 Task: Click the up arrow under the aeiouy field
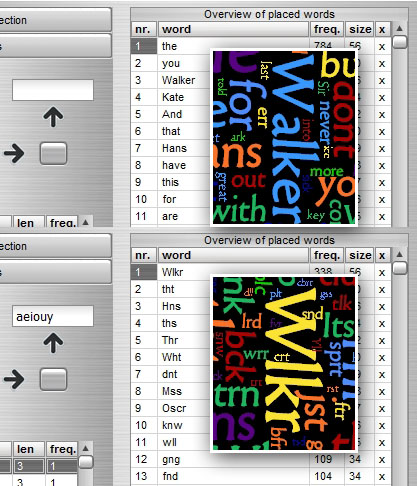(53, 343)
